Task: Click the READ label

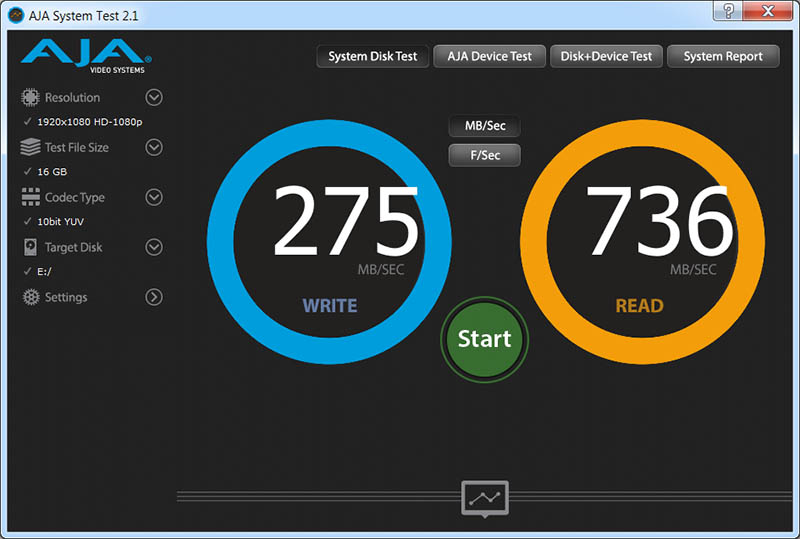Action: 639,306
